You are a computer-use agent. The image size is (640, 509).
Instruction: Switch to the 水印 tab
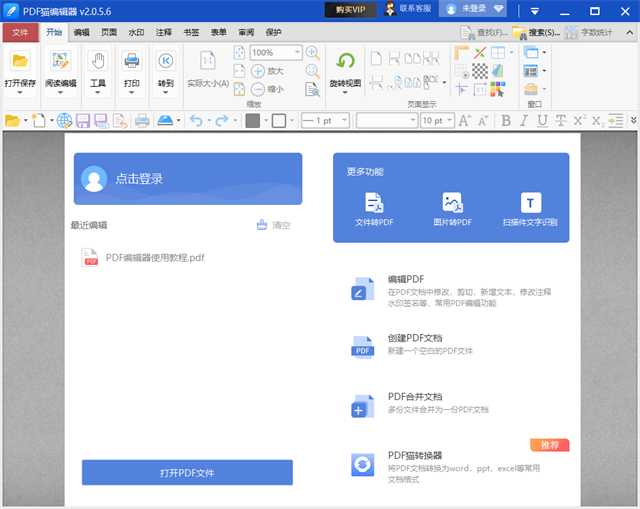point(136,33)
